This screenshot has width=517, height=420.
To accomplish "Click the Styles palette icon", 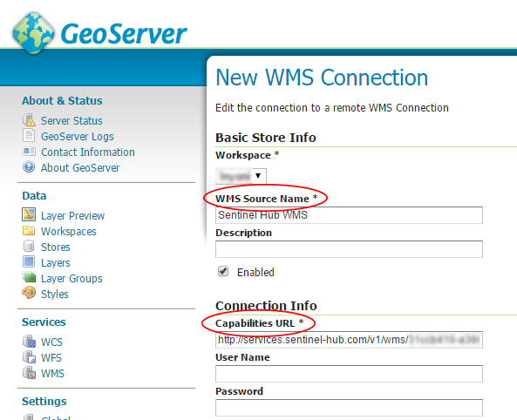I will 29,293.
